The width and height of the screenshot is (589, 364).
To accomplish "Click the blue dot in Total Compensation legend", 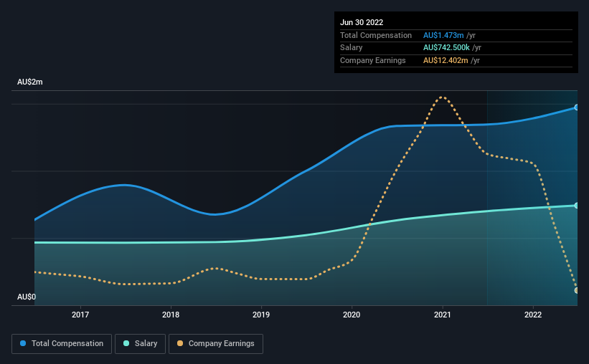I will tap(23, 343).
